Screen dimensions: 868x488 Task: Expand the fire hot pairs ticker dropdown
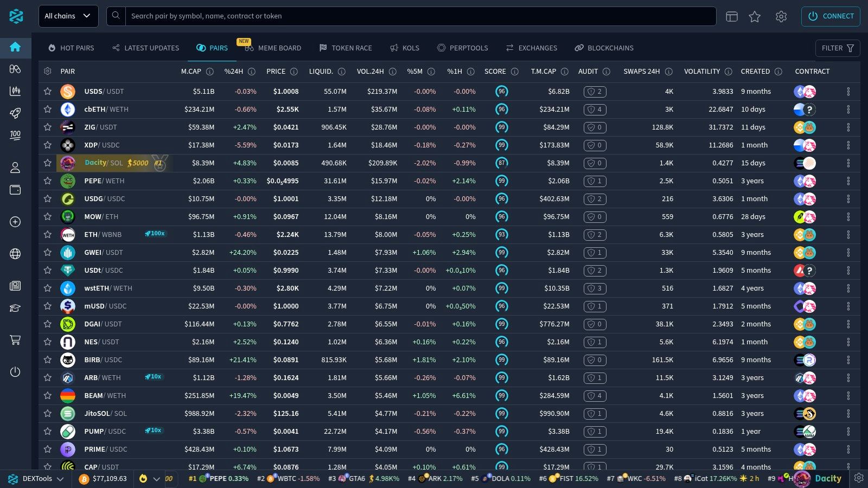[150, 479]
